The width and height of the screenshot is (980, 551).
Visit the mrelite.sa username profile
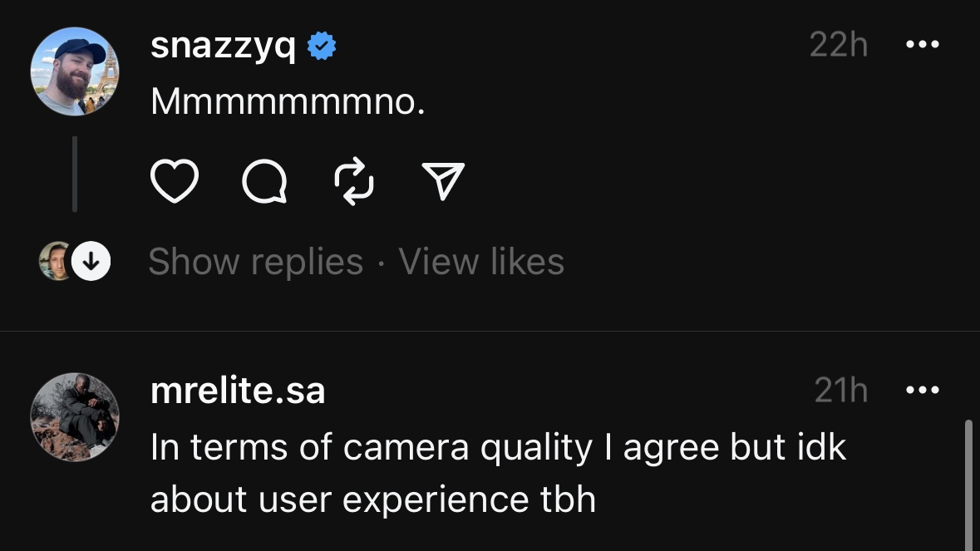238,391
